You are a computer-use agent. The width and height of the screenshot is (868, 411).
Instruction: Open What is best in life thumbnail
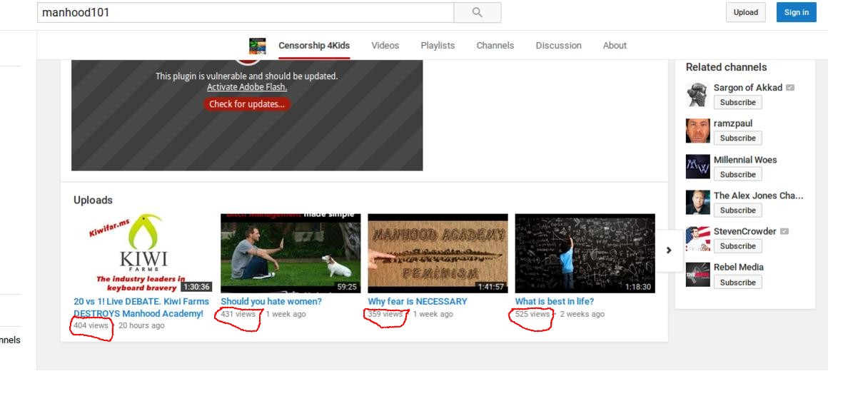tap(585, 253)
